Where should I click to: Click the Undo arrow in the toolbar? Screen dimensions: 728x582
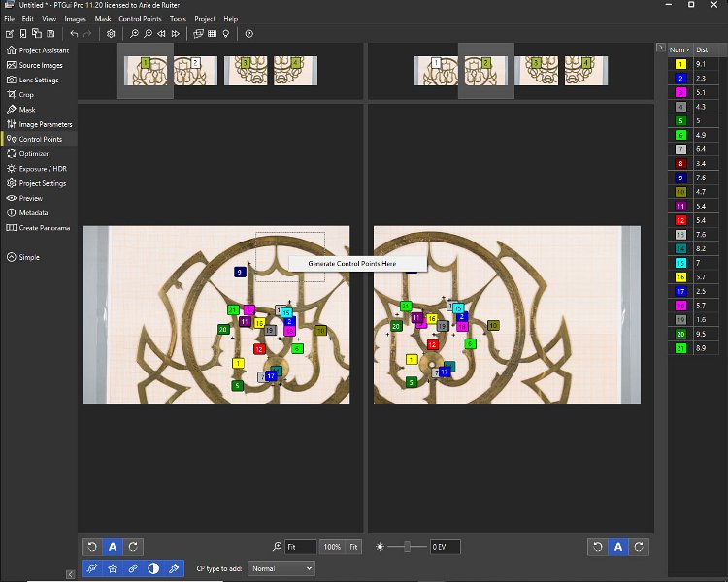click(74, 34)
